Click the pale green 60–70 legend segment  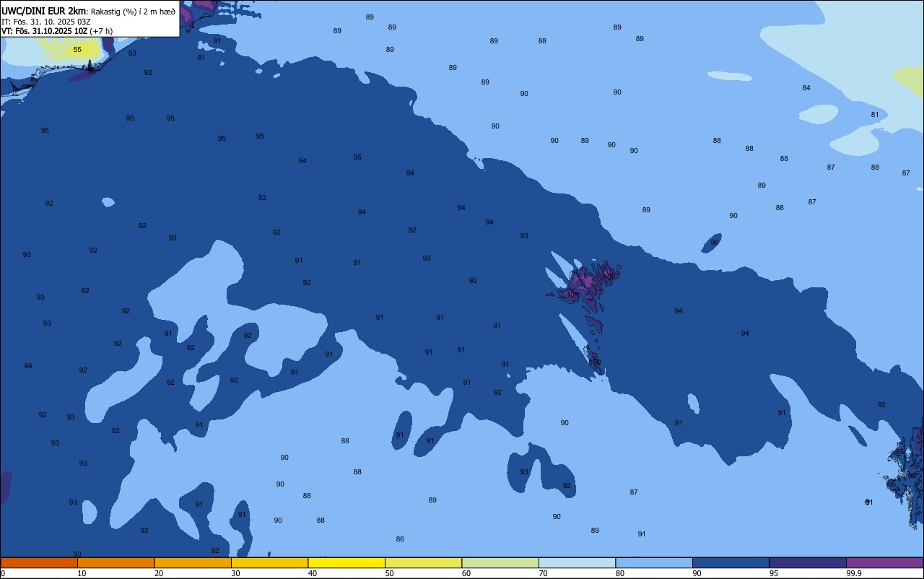500,562
